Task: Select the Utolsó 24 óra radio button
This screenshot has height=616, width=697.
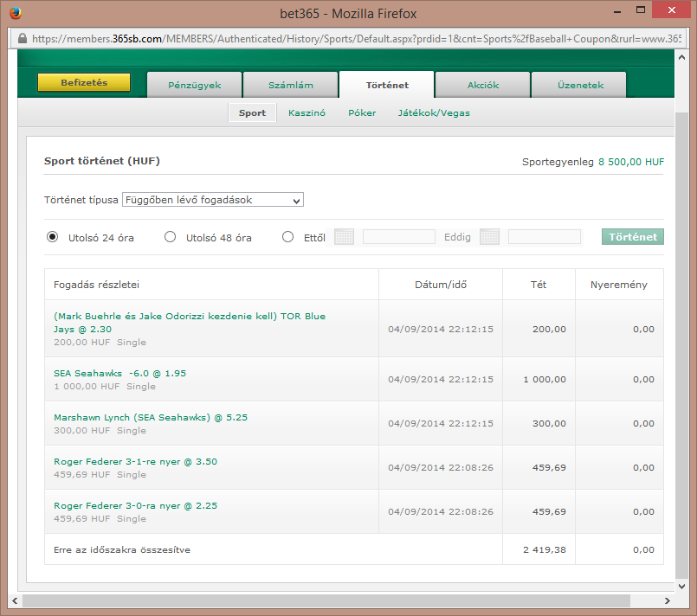Action: click(53, 237)
